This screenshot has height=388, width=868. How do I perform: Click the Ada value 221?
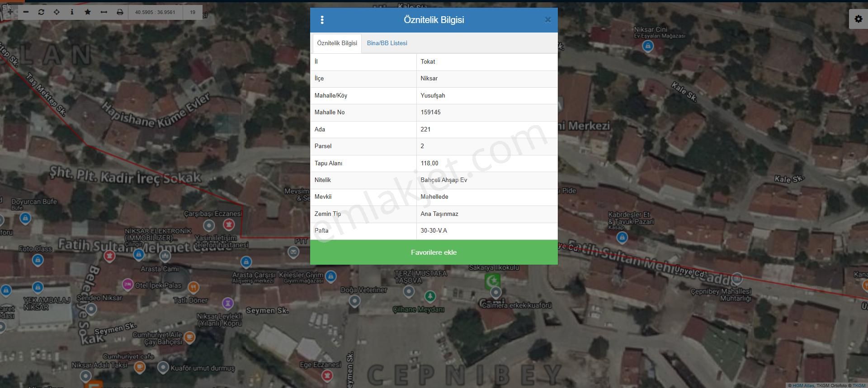[x=425, y=129]
